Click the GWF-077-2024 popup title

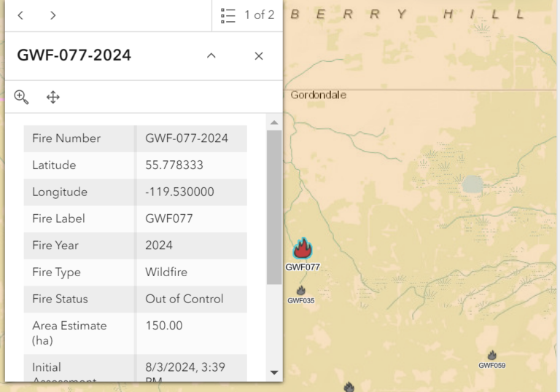pyautogui.click(x=74, y=55)
